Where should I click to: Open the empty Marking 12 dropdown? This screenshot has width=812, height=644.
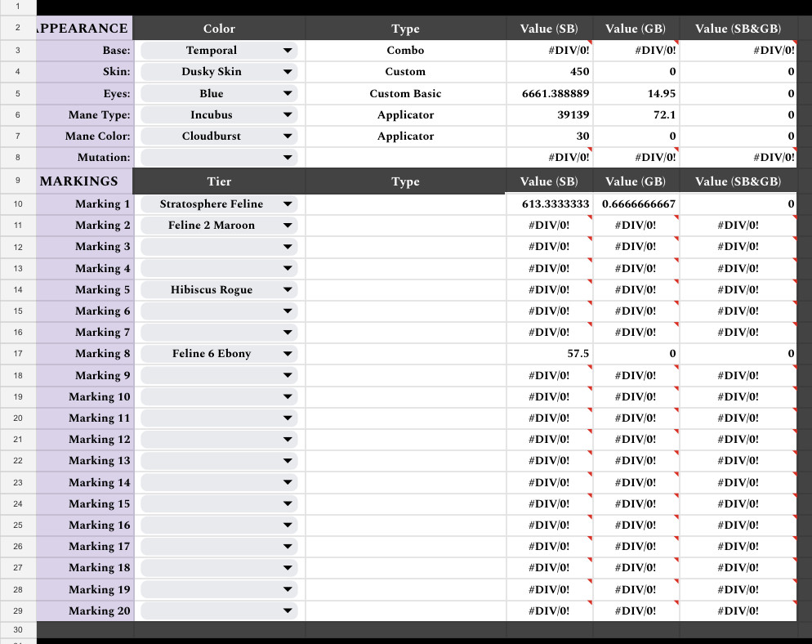click(219, 440)
